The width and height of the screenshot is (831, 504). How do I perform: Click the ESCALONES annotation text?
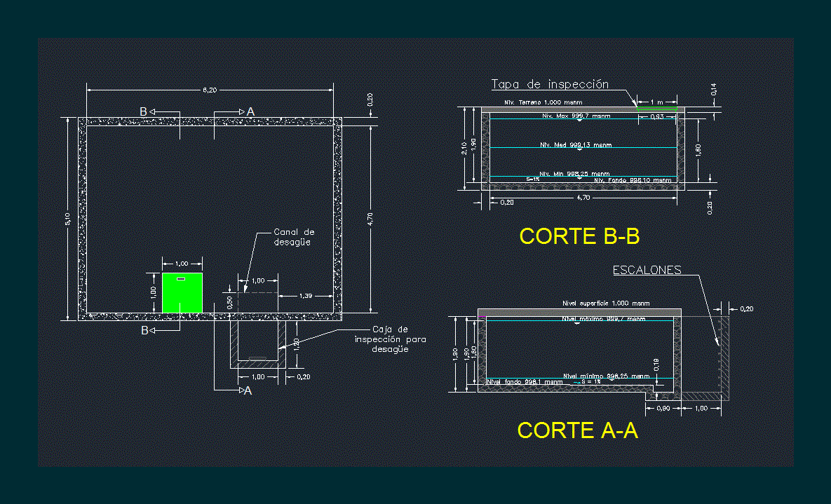pyautogui.click(x=647, y=270)
